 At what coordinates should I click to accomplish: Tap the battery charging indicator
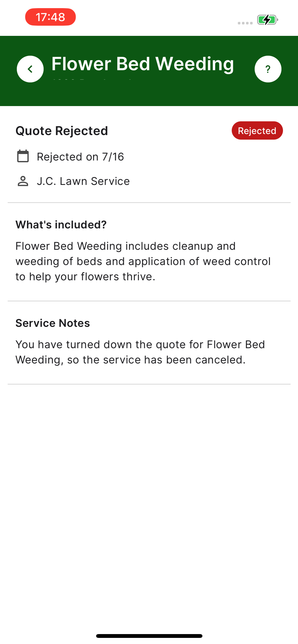(267, 20)
